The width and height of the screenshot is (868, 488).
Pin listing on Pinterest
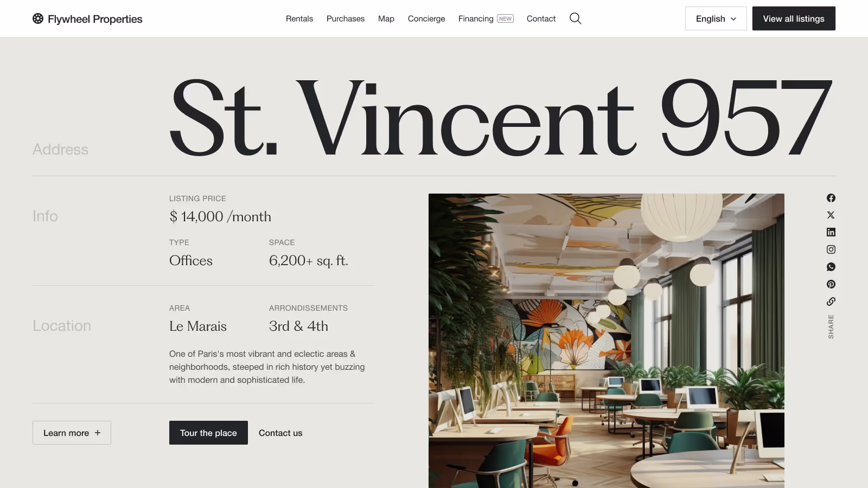831,284
